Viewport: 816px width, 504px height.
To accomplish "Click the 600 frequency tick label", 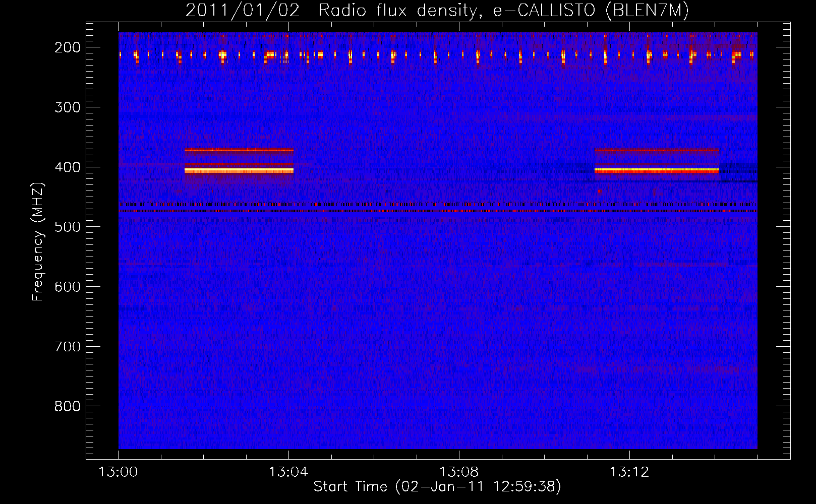I will (68, 287).
